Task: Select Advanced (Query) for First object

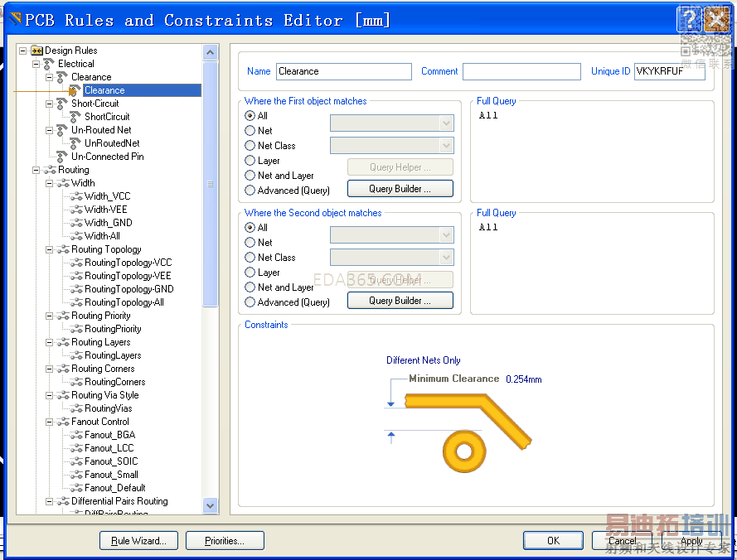Action: click(250, 191)
